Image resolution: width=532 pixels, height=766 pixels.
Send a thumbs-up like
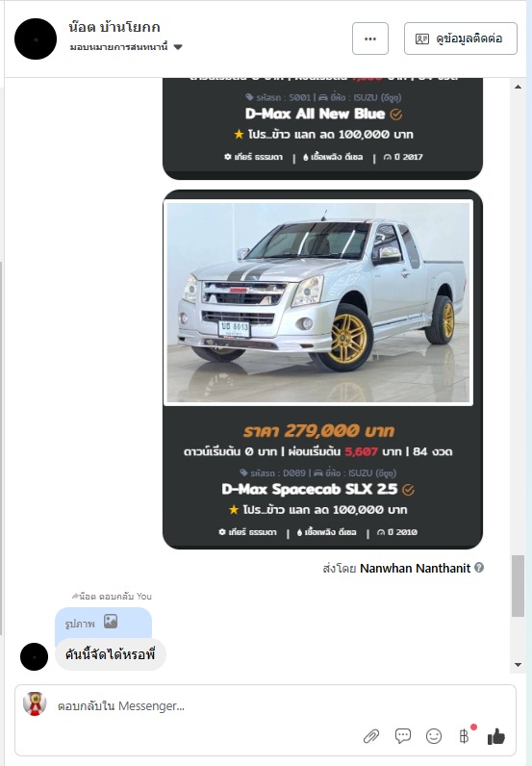tap(496, 736)
